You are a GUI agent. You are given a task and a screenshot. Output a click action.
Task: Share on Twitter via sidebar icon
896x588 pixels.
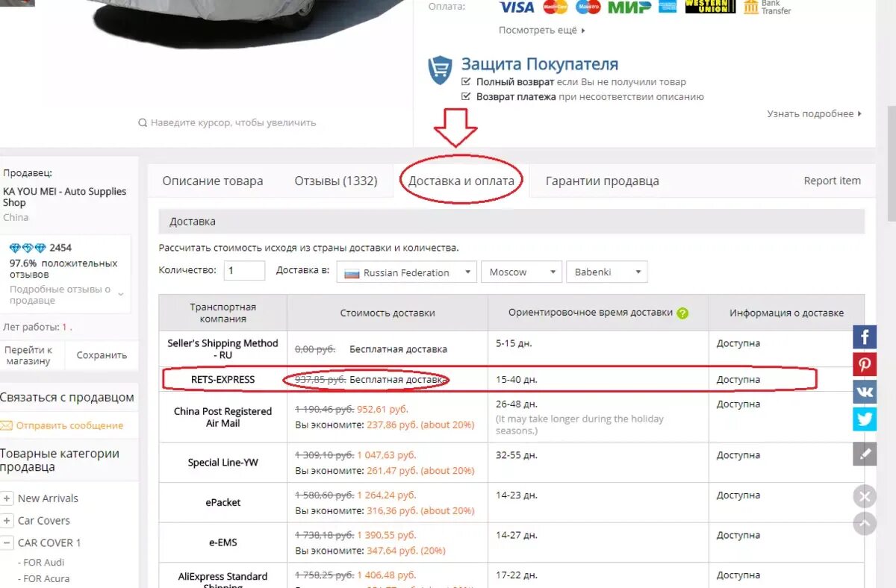(x=865, y=419)
